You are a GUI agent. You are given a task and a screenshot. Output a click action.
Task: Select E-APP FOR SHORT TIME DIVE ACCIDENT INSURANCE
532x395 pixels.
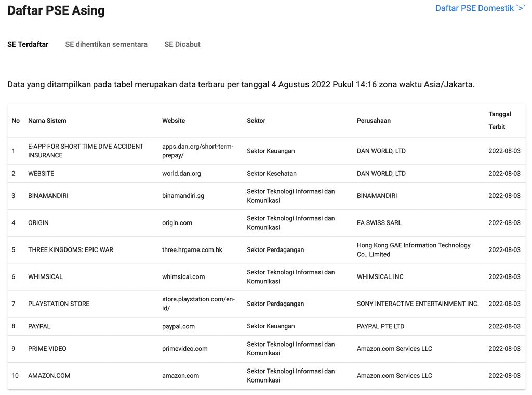(x=86, y=151)
